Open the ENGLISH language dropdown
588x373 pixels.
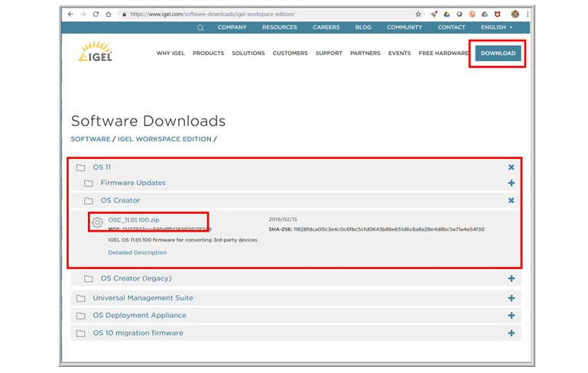pos(496,28)
